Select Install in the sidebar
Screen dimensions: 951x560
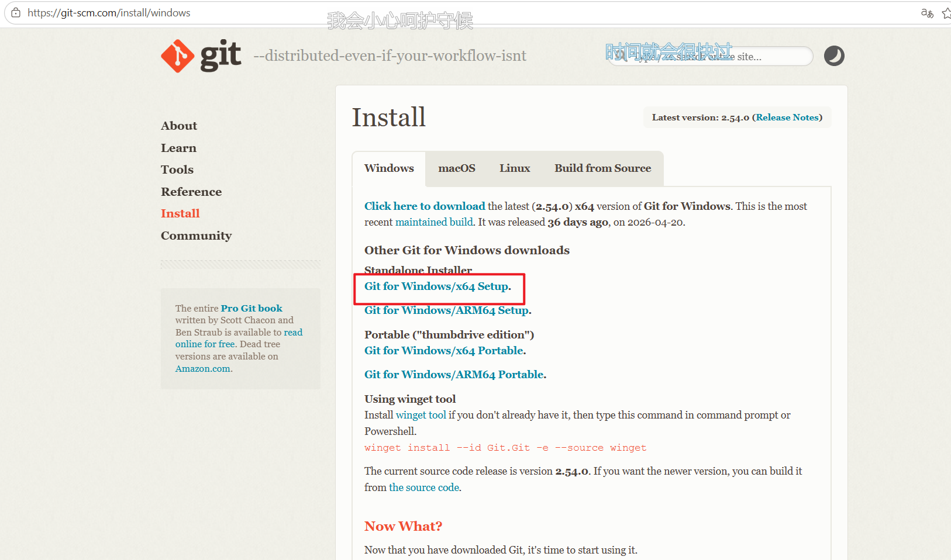(x=180, y=213)
